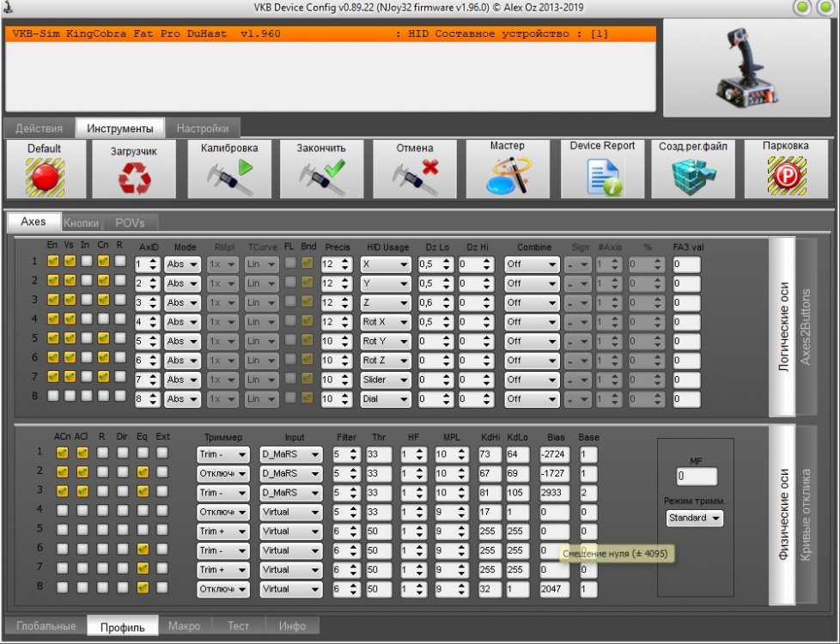
Task: Click left green window control button
Action: [x=802, y=8]
